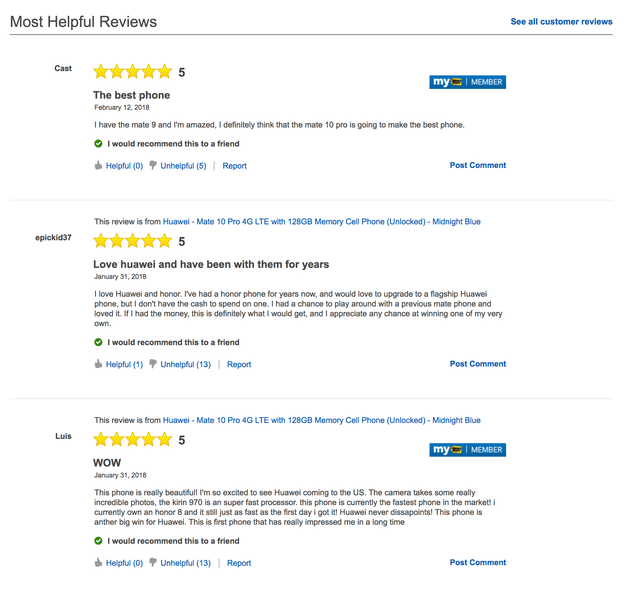Click My Best Buy Member badge on Cast's review
The height and width of the screenshot is (594, 636).
pyautogui.click(x=467, y=82)
